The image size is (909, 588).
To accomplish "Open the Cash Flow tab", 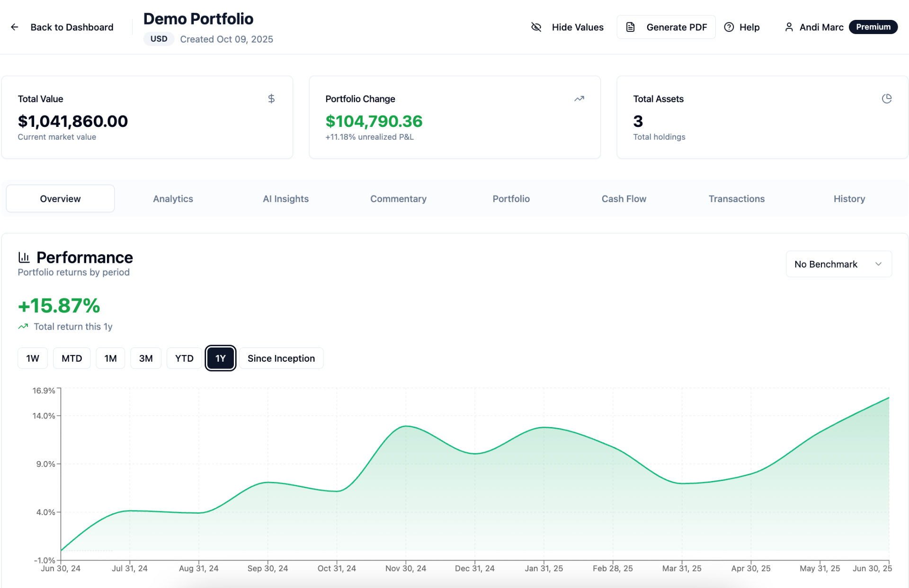I will pyautogui.click(x=624, y=198).
